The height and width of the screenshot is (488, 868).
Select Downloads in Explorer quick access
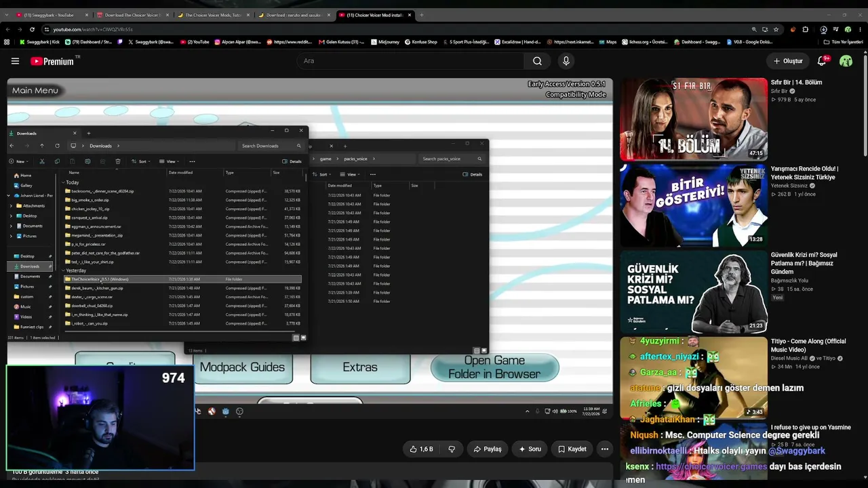(30, 266)
